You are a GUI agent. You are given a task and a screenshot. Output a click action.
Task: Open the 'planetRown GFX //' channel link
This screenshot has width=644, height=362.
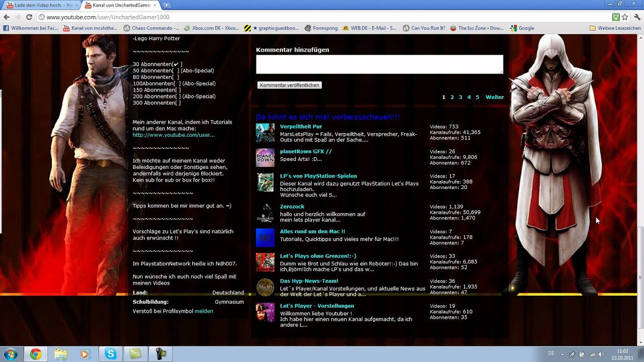(306, 151)
